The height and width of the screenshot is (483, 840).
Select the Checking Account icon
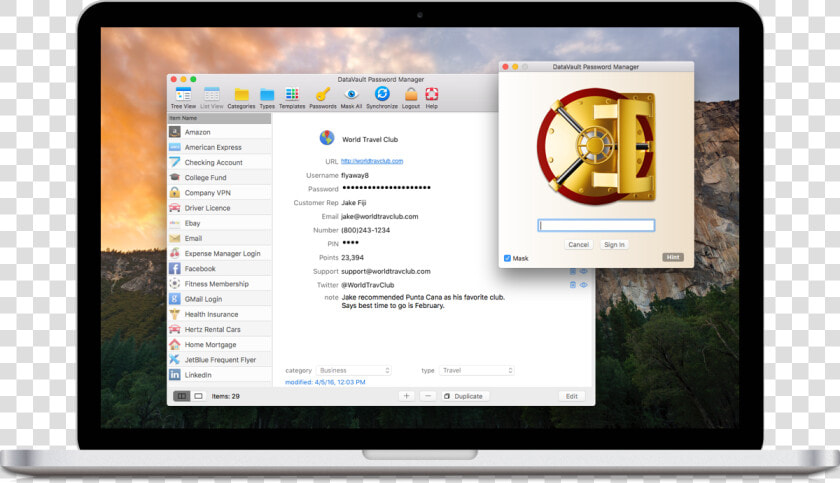click(175, 162)
